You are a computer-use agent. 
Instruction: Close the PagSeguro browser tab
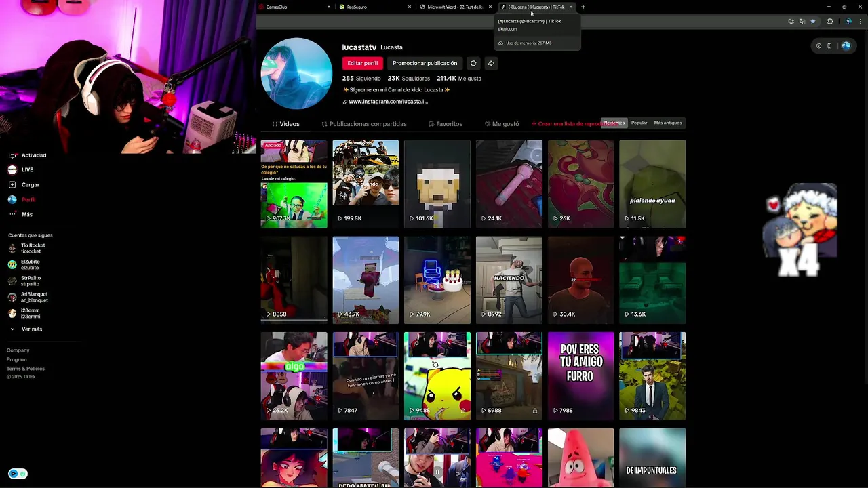(410, 7)
